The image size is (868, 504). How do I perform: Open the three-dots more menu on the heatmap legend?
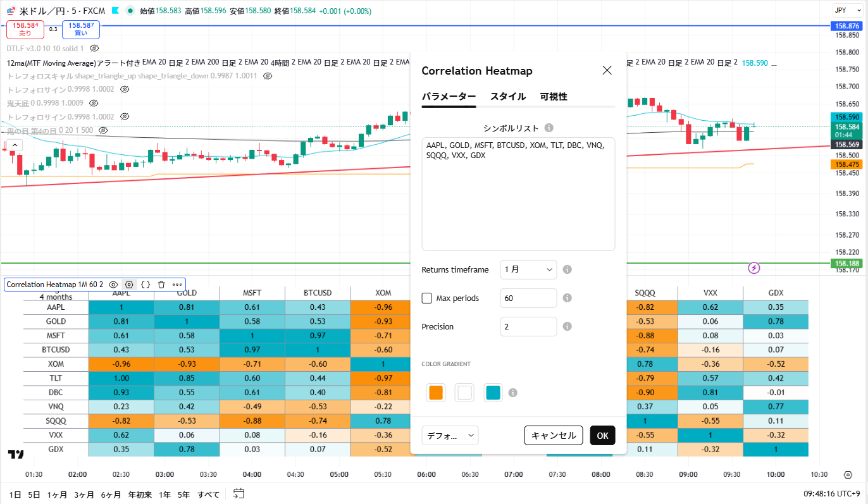point(177,285)
